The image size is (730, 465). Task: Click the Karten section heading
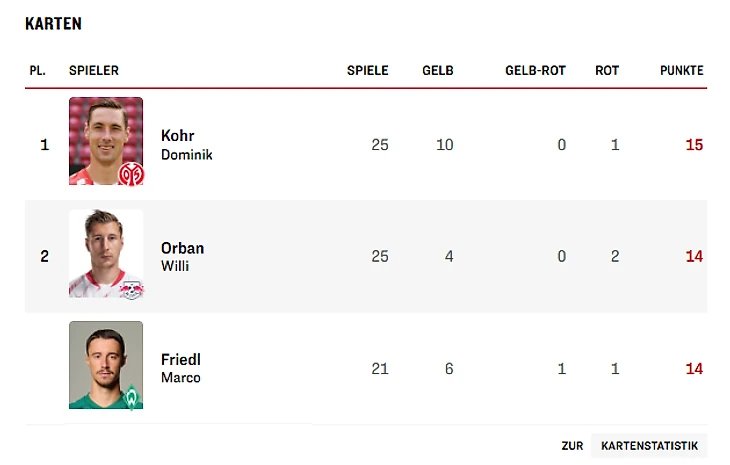54,23
